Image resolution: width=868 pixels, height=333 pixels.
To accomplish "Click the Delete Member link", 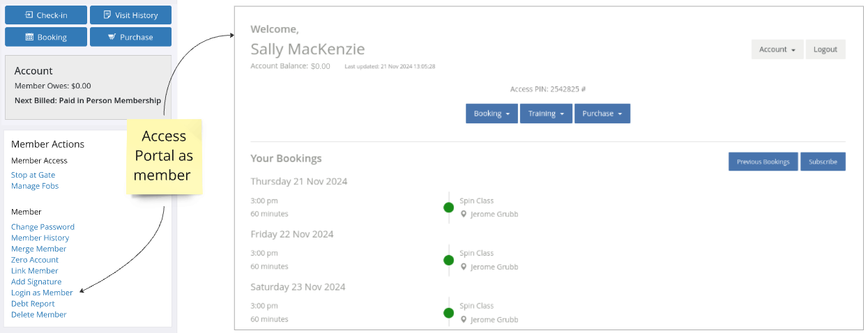I will [38, 315].
